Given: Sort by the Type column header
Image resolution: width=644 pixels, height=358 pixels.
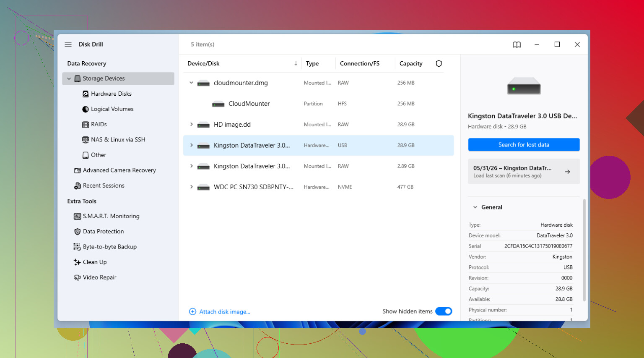Looking at the screenshot, I should click(312, 64).
